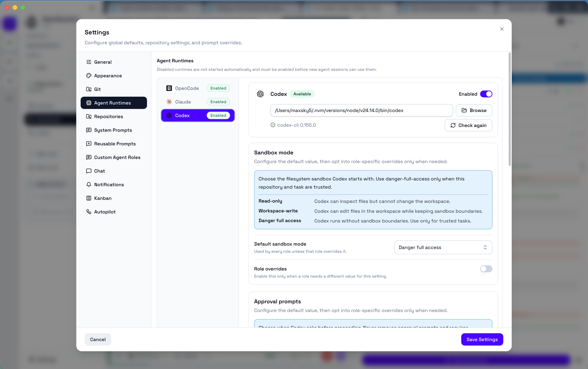Go to Chat settings
Screen dimensions: 588x369
pyautogui.click(x=113, y=171)
